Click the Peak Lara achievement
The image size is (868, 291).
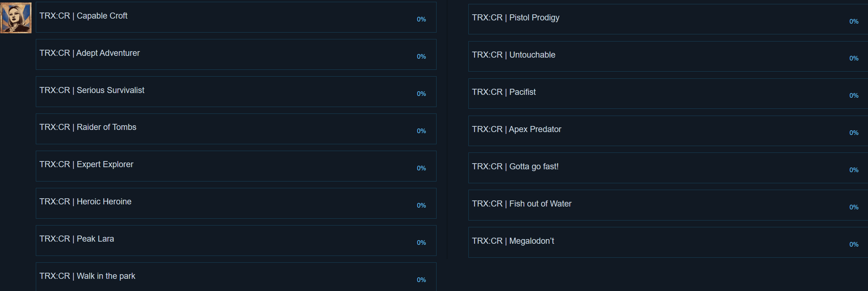pyautogui.click(x=77, y=239)
